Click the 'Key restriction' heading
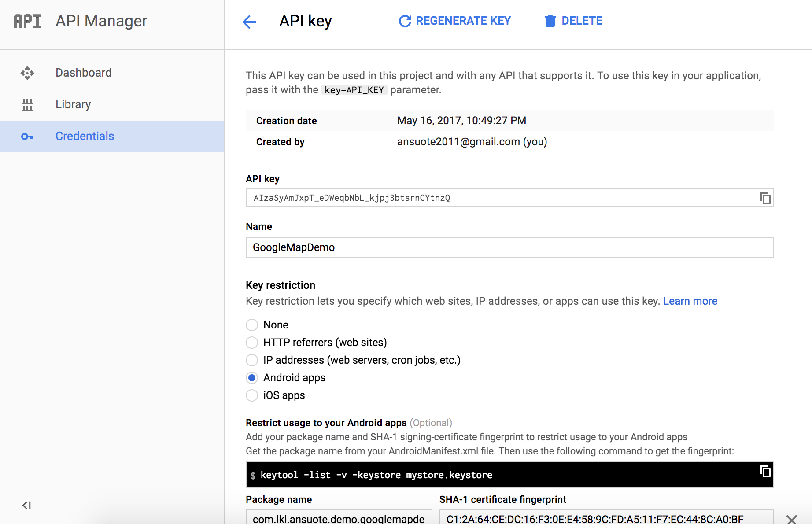Viewport: 812px width, 524px height. tap(281, 285)
